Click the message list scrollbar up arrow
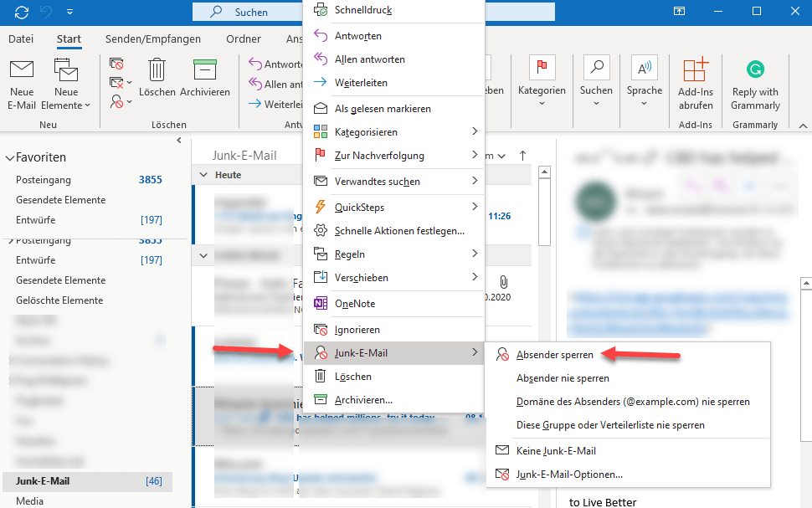 click(544, 173)
